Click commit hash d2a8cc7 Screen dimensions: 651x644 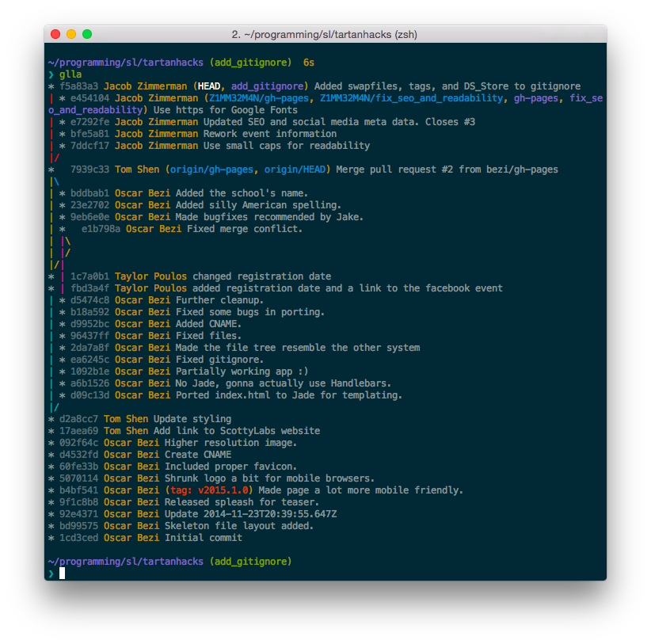(x=79, y=419)
